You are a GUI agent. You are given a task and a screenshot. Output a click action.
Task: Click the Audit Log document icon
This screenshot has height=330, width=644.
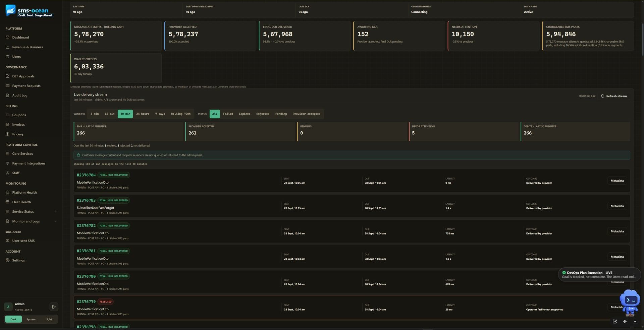coord(7,95)
